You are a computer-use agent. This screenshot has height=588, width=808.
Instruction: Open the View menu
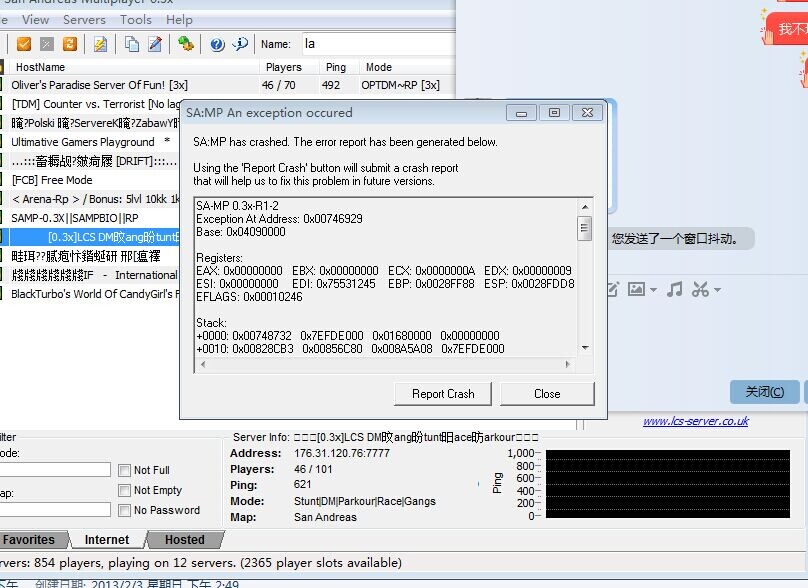(x=36, y=20)
